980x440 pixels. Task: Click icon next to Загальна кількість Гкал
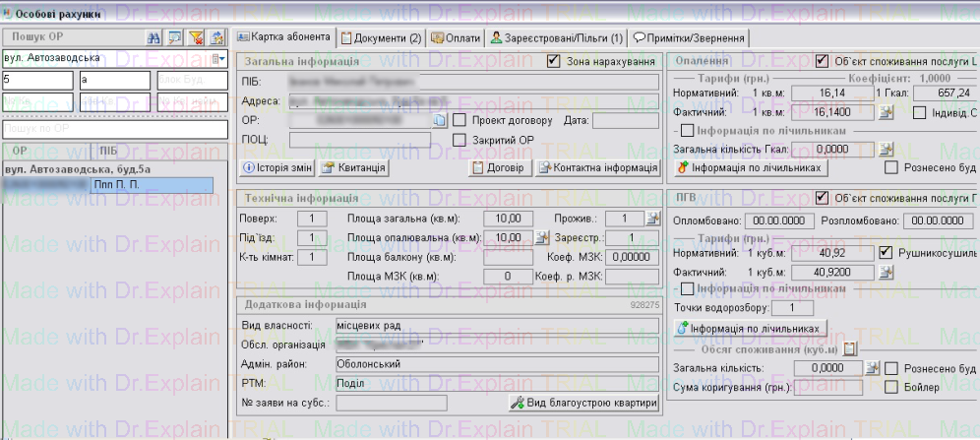[886, 149]
